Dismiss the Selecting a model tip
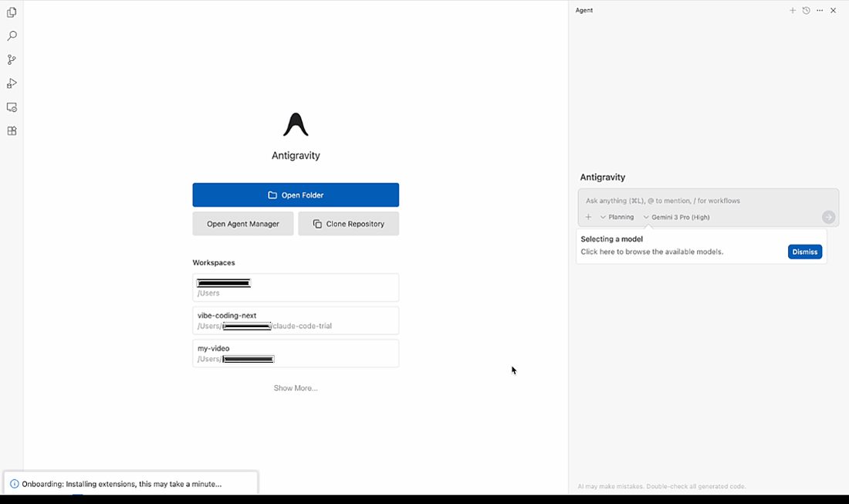Viewport: 849px width, 504px height. 804,252
